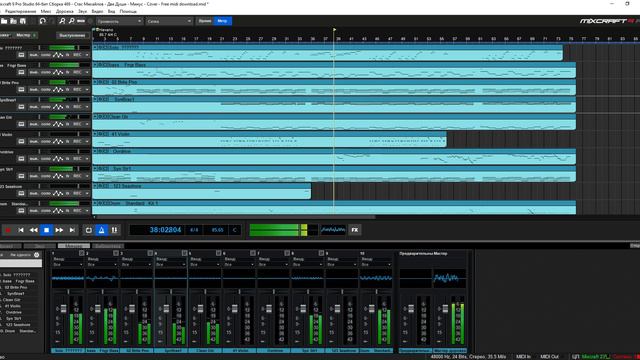Click the Fast Forward transport button
The width and height of the screenshot is (640, 360).
(x=59, y=230)
